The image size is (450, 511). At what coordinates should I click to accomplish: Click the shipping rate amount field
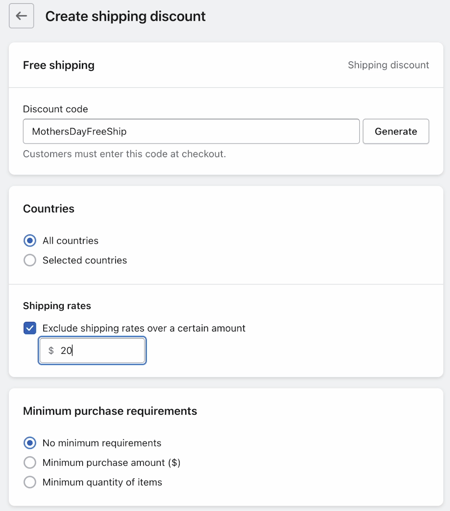click(x=92, y=350)
